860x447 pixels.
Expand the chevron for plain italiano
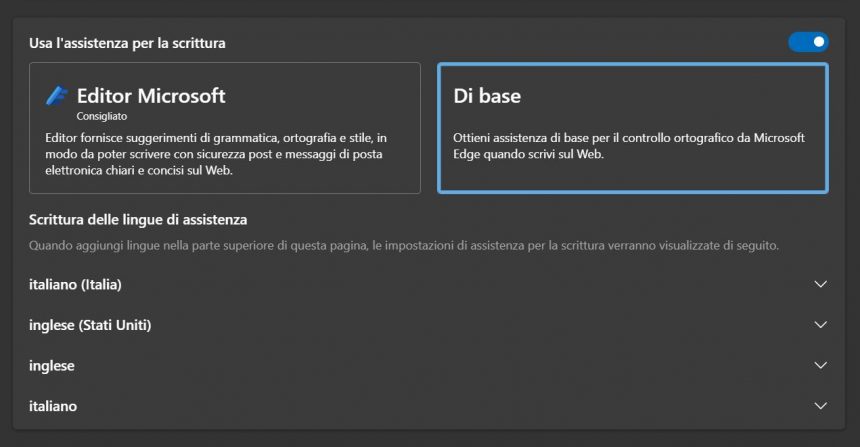click(821, 406)
